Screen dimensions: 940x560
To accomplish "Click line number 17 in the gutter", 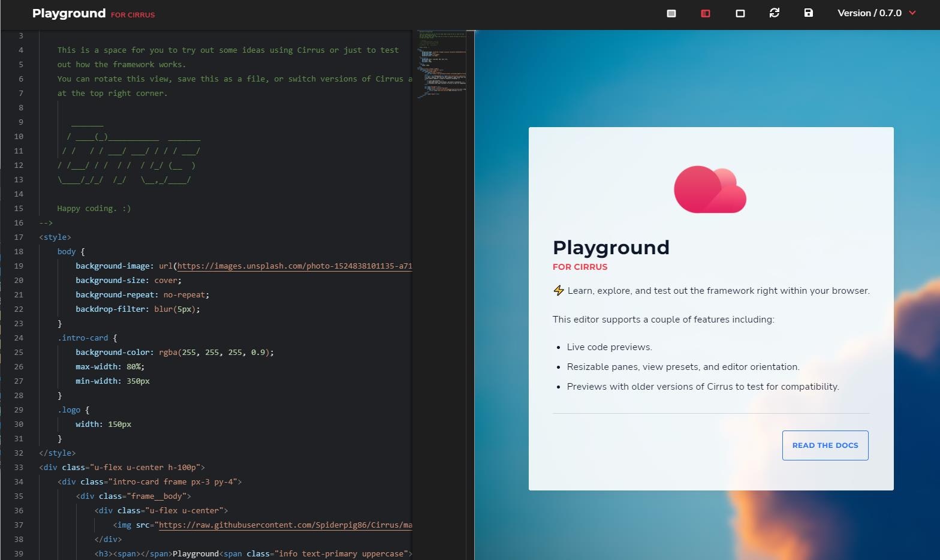I will (19, 237).
